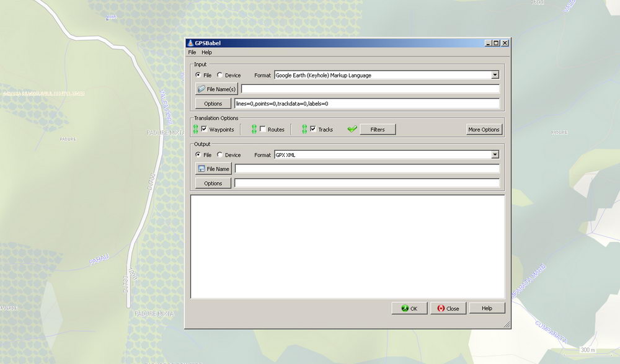Toggle the Tracks checkbox
620x364 pixels.
click(x=312, y=129)
